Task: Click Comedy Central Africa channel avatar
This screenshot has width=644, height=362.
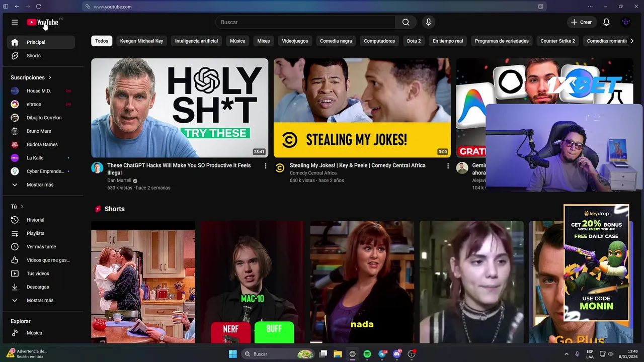Action: (280, 168)
